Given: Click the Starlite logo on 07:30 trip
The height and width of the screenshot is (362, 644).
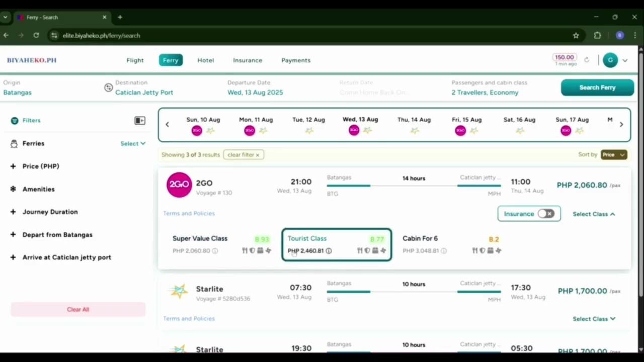Looking at the screenshot, I should coord(178,291).
